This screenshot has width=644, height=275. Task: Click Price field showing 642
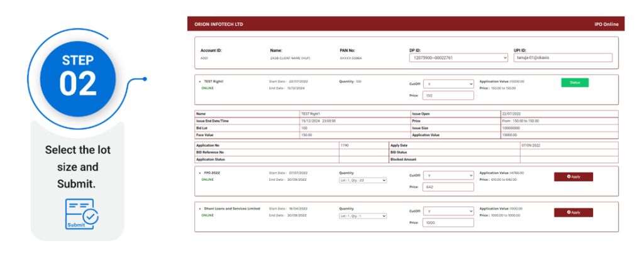pos(448,187)
